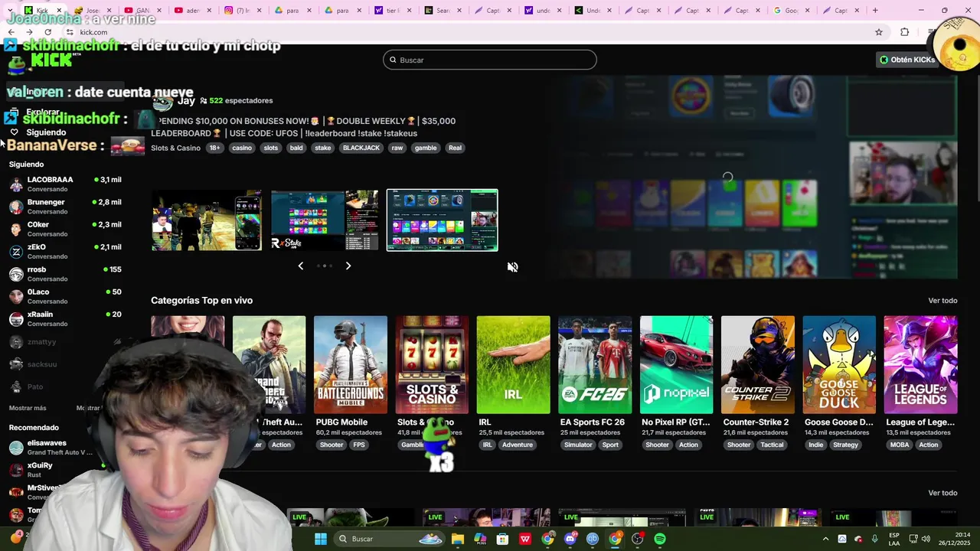Open 0Laco channel in sidebar
Screen dimensions: 980x551
click(x=65, y=296)
